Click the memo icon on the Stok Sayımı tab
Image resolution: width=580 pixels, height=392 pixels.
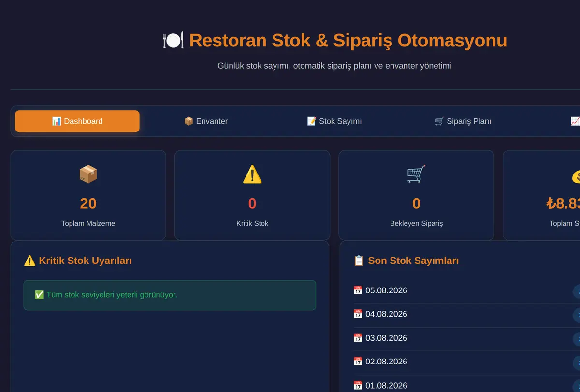[312, 121]
